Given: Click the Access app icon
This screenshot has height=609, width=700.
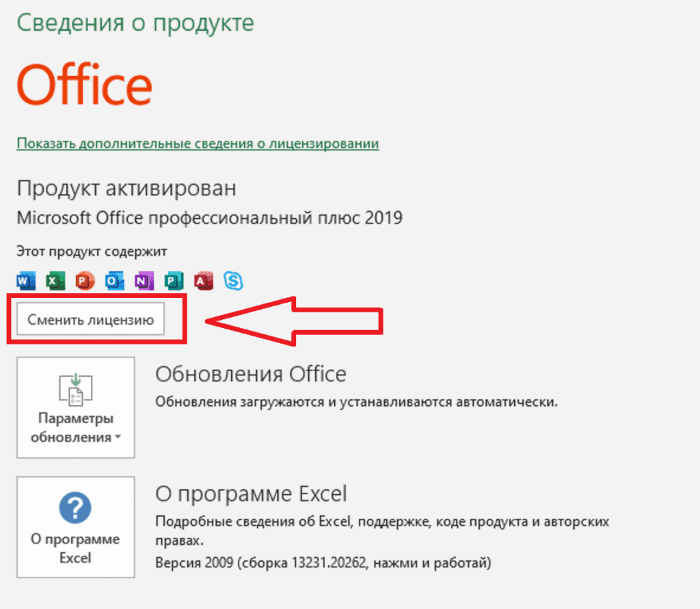Looking at the screenshot, I should click(x=204, y=281).
